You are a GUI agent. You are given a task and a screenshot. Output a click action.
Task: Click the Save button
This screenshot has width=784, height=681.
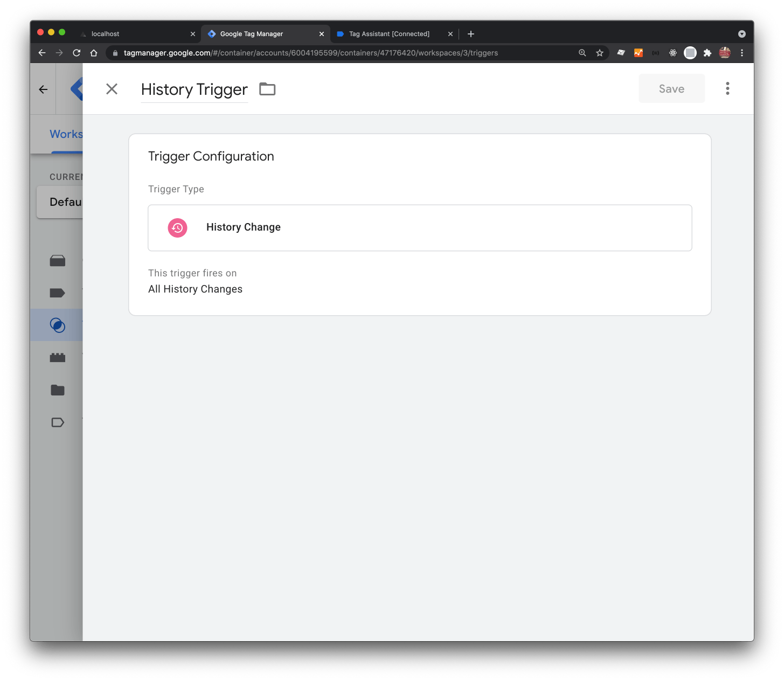click(671, 88)
